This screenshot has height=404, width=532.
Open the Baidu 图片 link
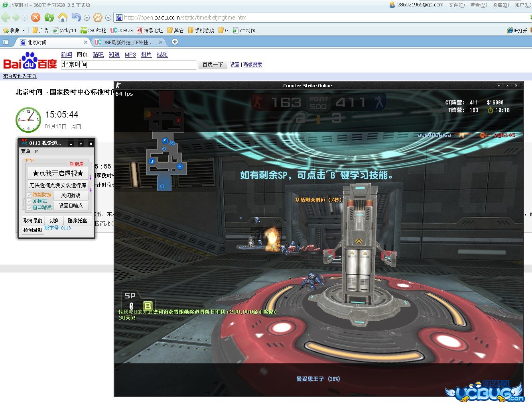point(146,55)
